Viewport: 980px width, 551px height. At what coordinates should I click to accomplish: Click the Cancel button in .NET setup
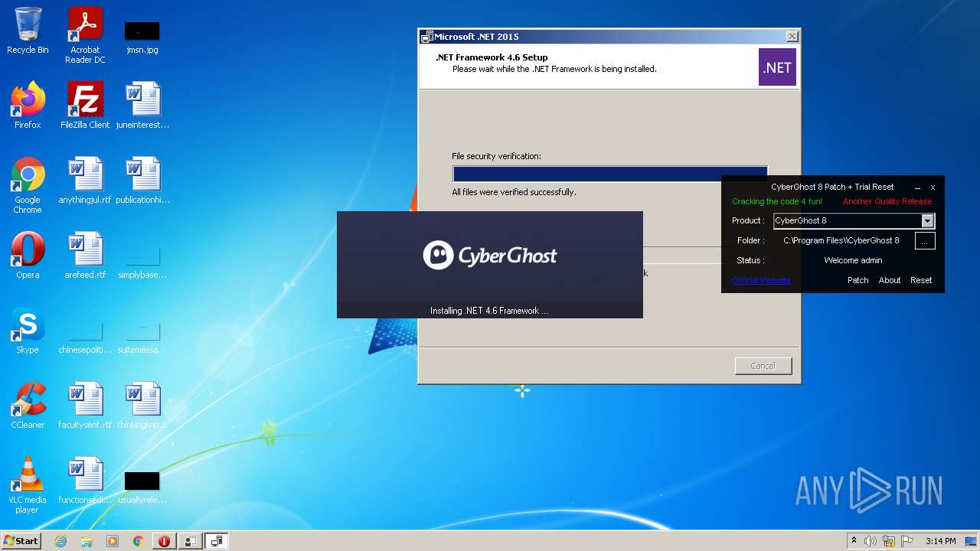(763, 366)
